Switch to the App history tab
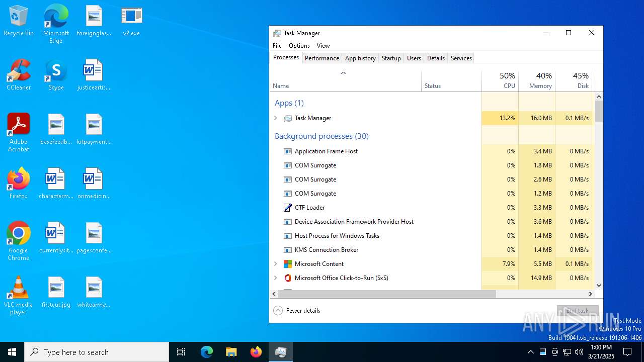This screenshot has height=362, width=644. point(360,58)
